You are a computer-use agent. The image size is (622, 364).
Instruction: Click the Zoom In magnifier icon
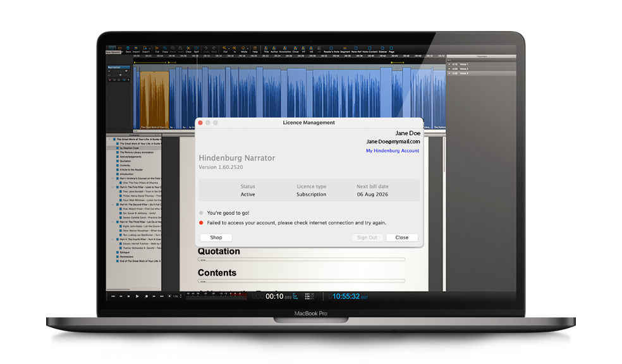(235, 49)
